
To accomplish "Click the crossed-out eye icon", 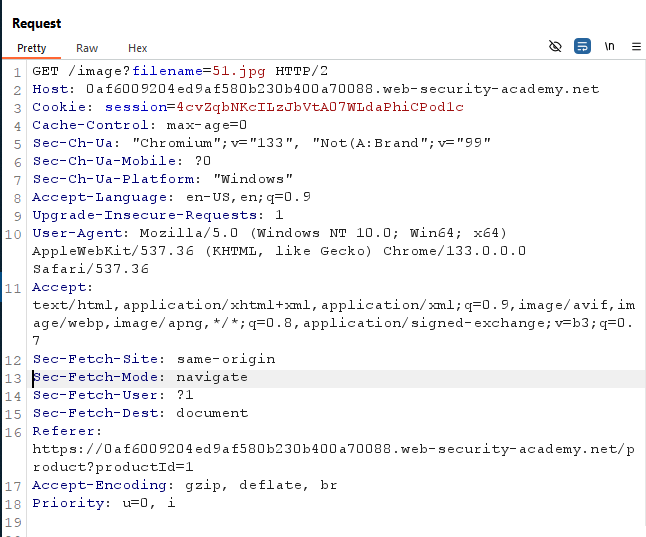I will [x=556, y=47].
